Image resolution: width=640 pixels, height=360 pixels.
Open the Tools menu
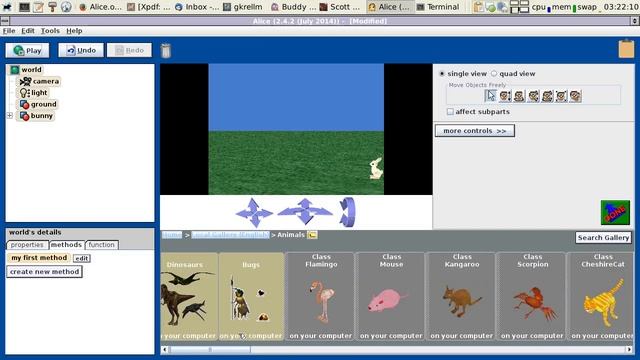(x=50, y=31)
